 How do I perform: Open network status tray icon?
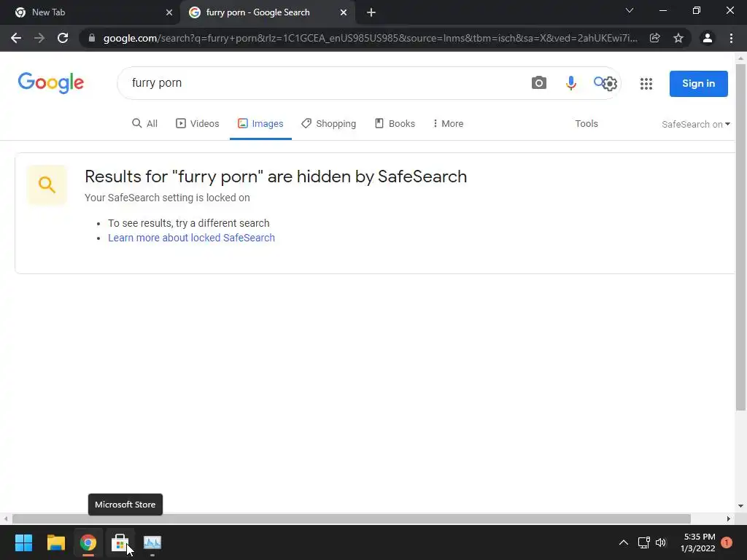(x=643, y=542)
